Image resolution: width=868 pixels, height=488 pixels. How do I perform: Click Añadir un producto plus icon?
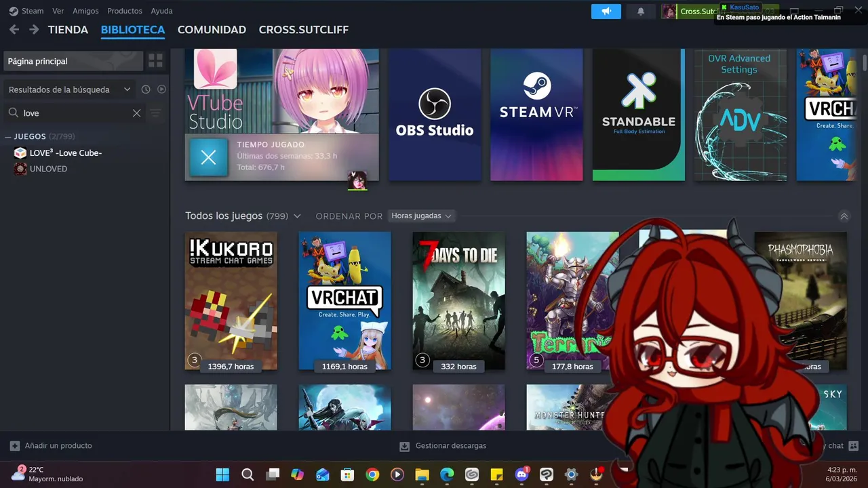(x=15, y=446)
